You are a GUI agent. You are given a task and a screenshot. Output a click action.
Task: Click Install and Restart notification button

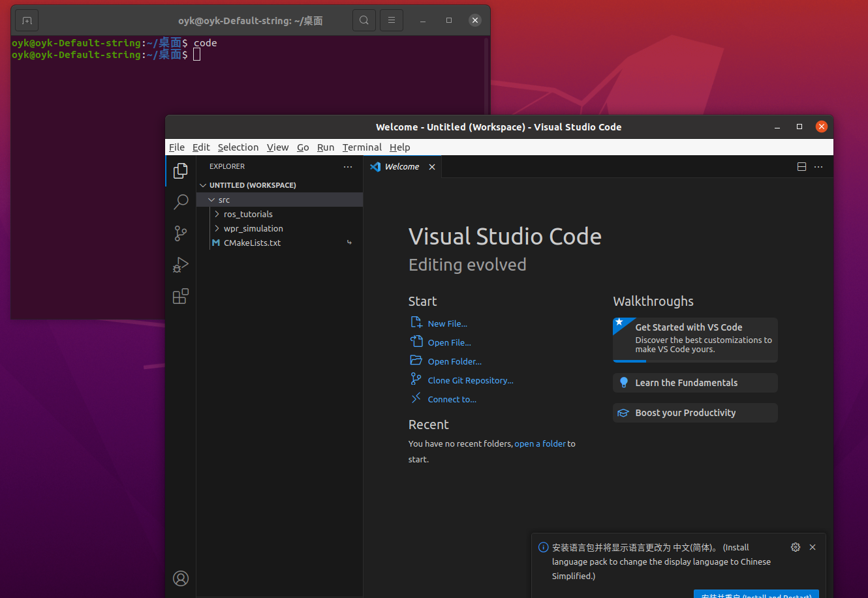(756, 594)
